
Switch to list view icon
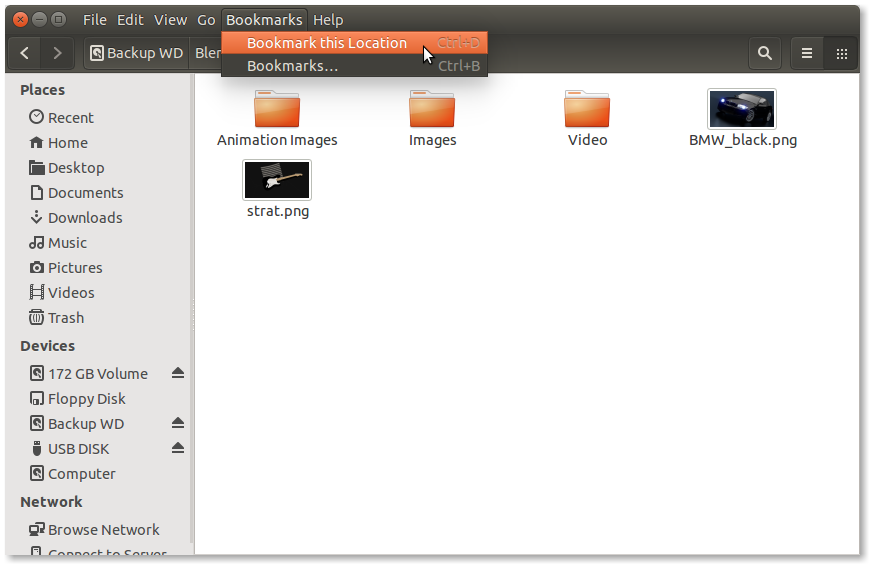point(807,53)
